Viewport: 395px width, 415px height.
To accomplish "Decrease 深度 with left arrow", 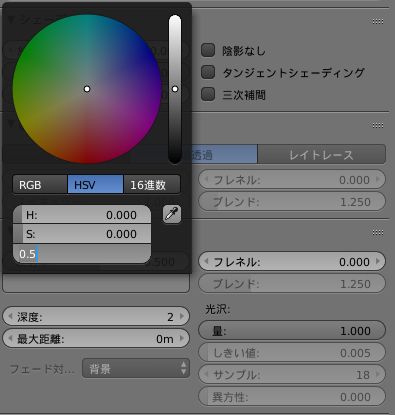I will (x=10, y=316).
